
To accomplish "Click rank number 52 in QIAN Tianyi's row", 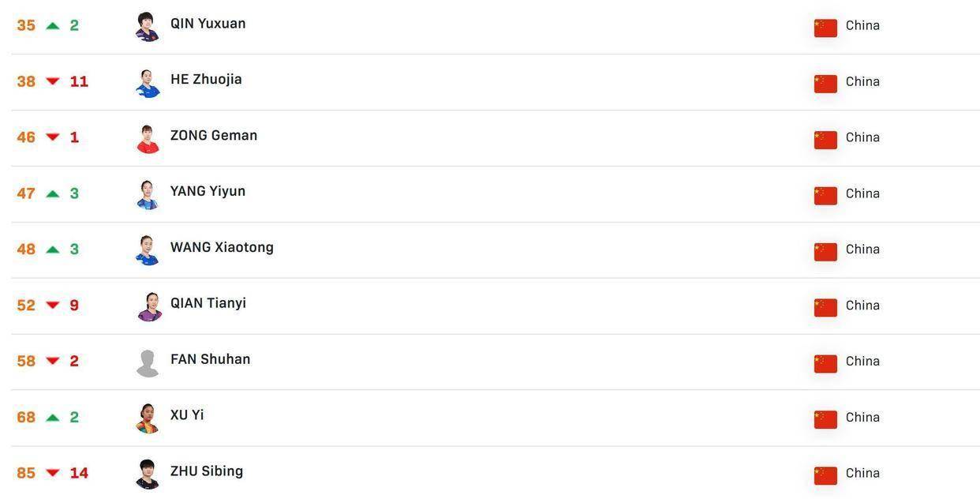I will (26, 306).
